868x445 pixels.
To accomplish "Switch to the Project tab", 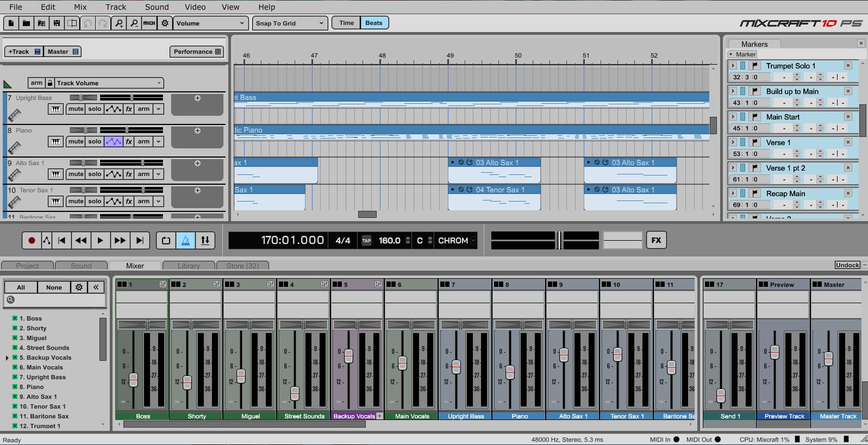I will click(x=27, y=266).
